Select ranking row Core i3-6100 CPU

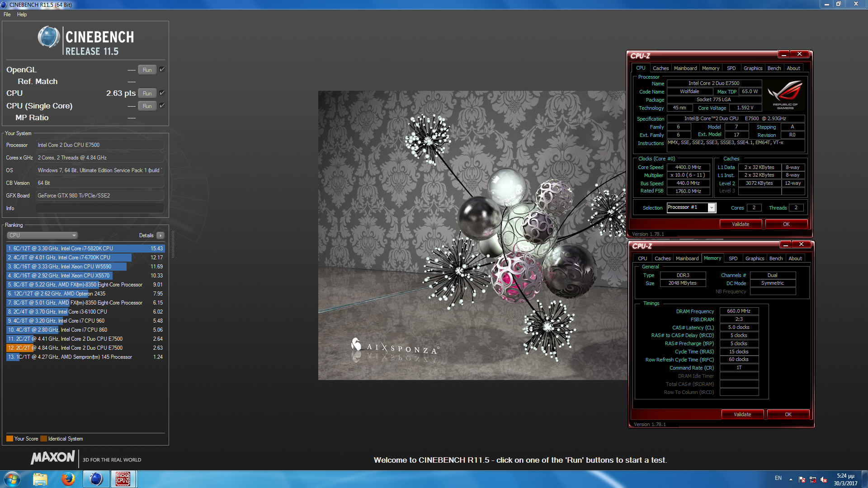click(85, 312)
